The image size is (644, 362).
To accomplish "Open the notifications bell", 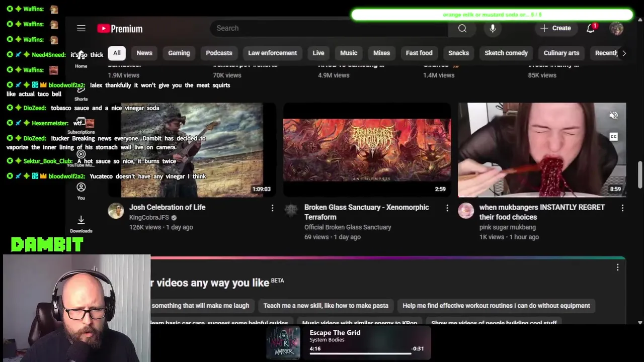I will (x=591, y=28).
